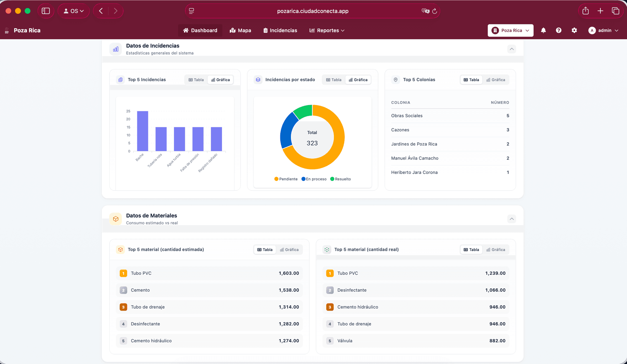
Task: Click the Dashboard navigation button
Action: 200,30
